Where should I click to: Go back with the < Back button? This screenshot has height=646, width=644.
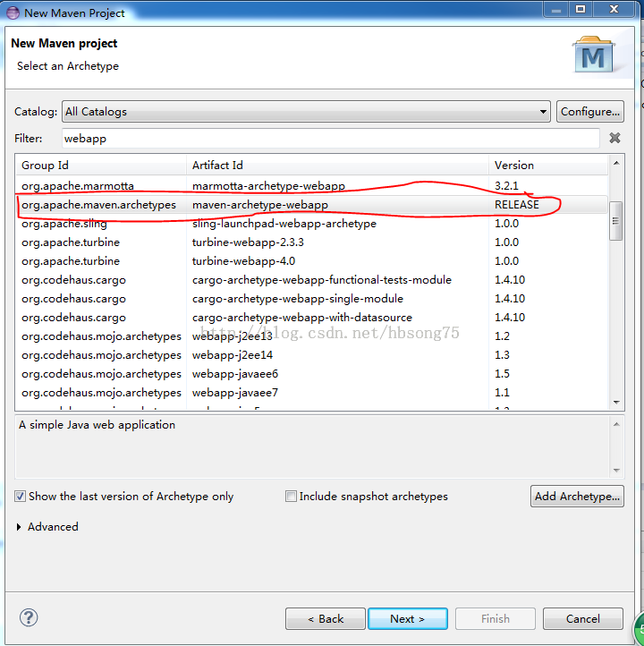[x=326, y=618]
